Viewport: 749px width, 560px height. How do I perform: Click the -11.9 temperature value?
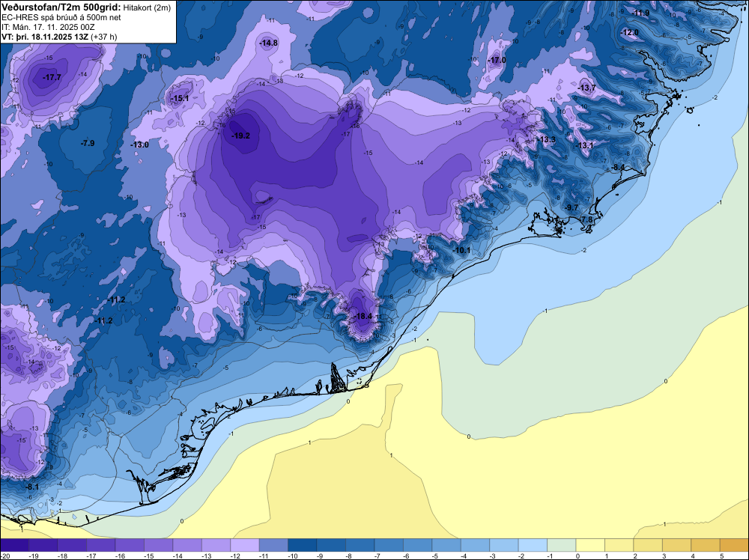click(640, 13)
